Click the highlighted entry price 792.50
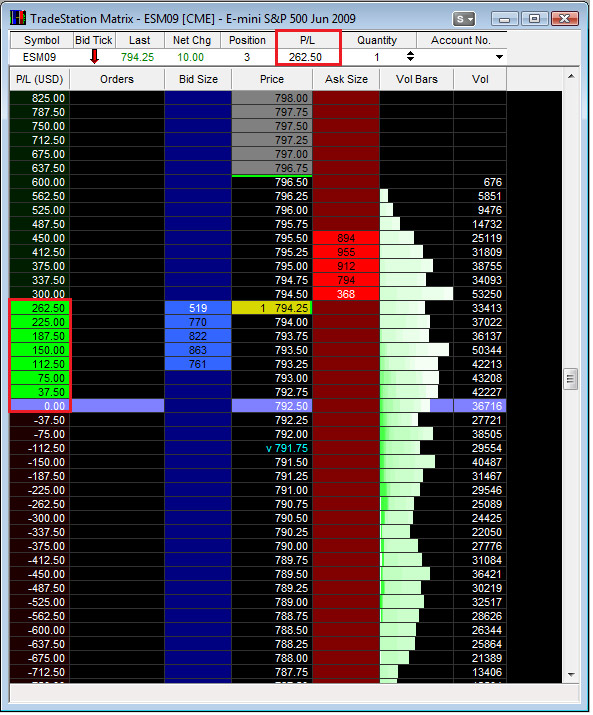 272,406
